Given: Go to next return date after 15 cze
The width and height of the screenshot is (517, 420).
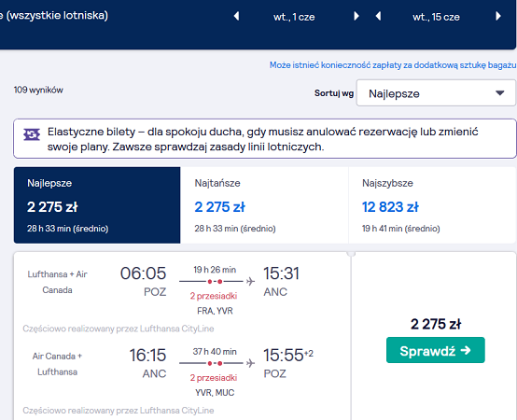Looking at the screenshot, I should (498, 16).
